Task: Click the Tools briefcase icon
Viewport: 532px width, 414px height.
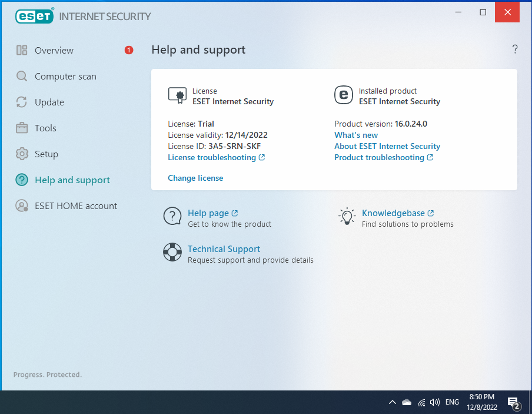Action: point(22,128)
